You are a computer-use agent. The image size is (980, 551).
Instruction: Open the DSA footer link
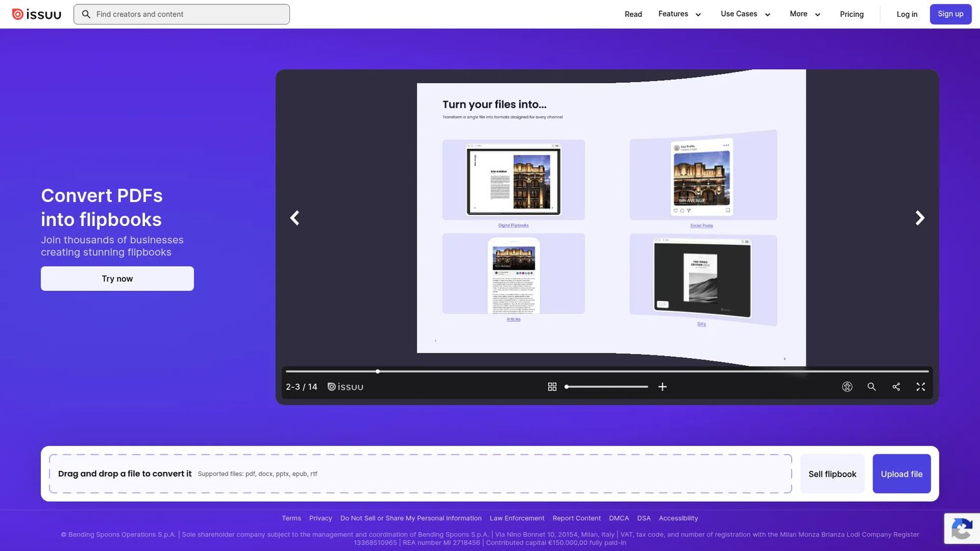coord(644,518)
